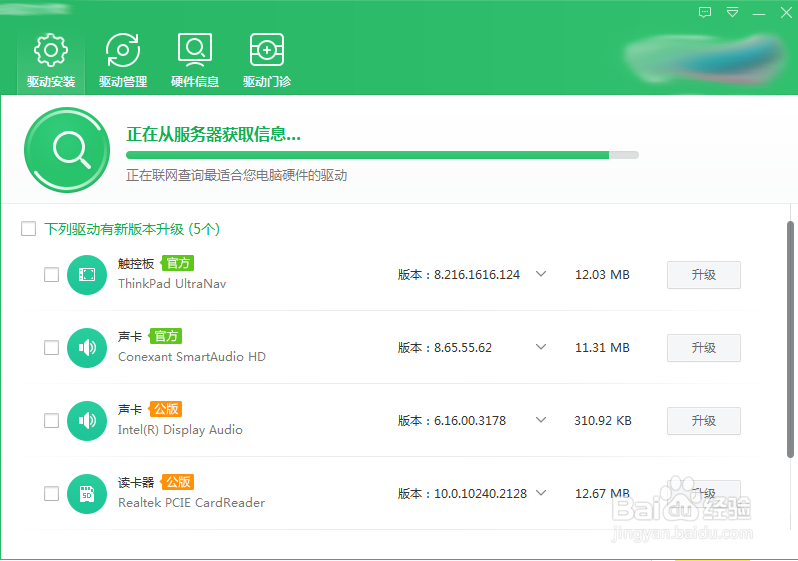Click the speaker icon for Intel(R) Display Audio
Image resolution: width=798 pixels, height=561 pixels.
coord(87,420)
